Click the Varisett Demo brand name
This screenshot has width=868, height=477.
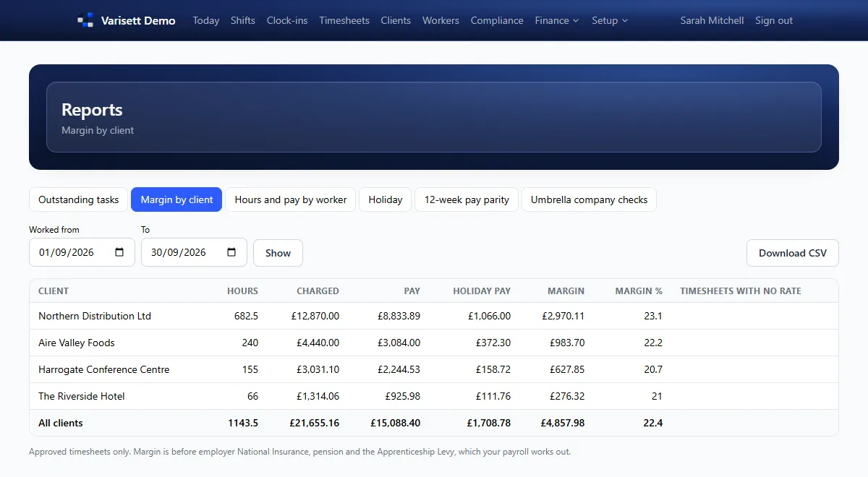point(137,20)
